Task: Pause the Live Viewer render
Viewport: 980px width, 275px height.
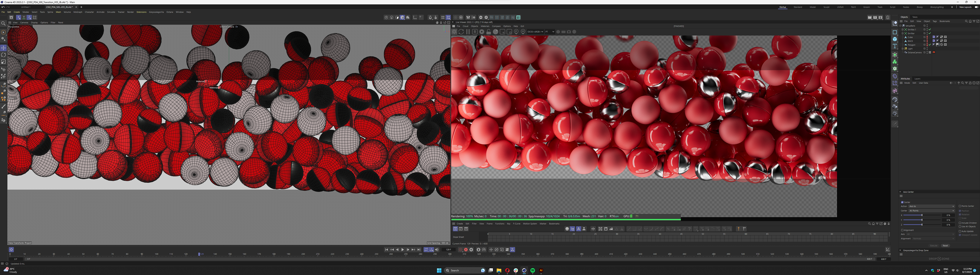Action: coord(468,32)
